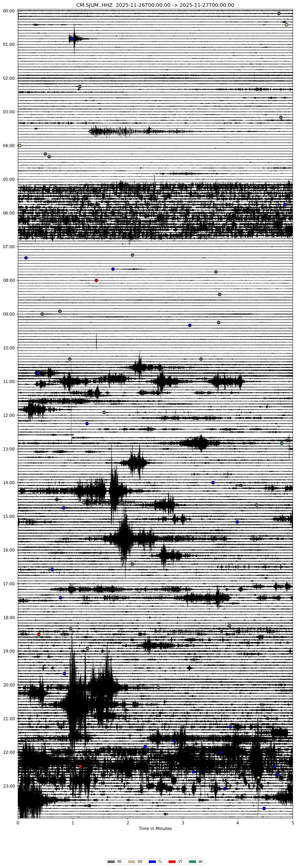
Task: Click the tan DS marker below 00:00 row
Action: pyautogui.click(x=287, y=25)
